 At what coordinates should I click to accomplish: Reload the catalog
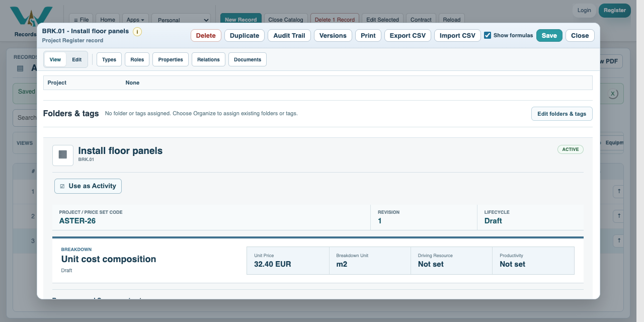pos(452,20)
